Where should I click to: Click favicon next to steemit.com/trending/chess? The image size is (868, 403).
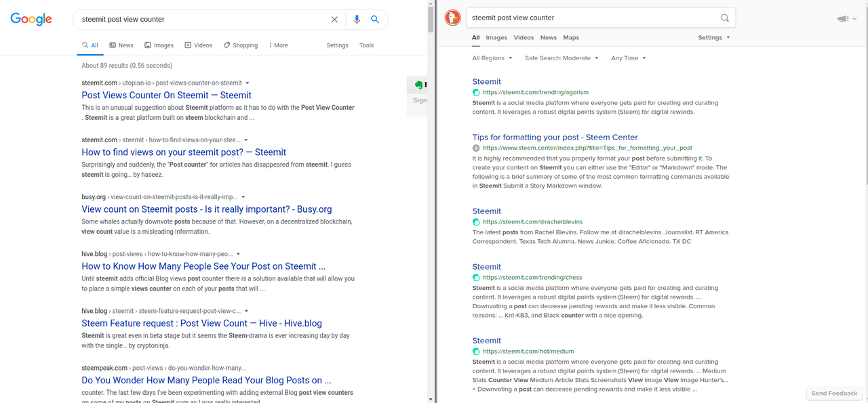click(476, 277)
